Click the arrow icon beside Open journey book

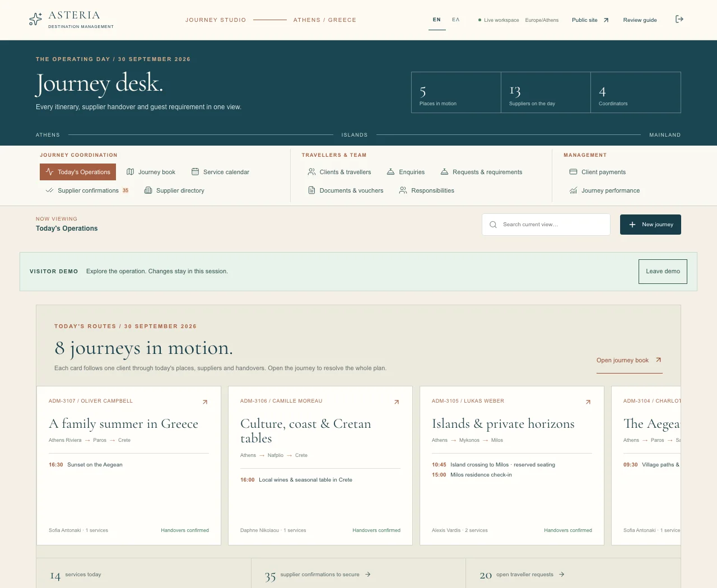(659, 360)
